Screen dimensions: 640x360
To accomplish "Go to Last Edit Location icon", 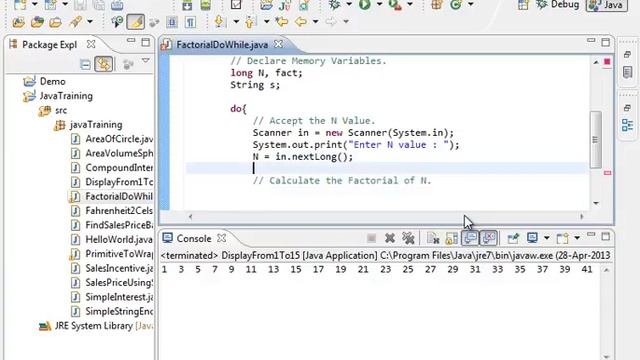I will coord(281,21).
